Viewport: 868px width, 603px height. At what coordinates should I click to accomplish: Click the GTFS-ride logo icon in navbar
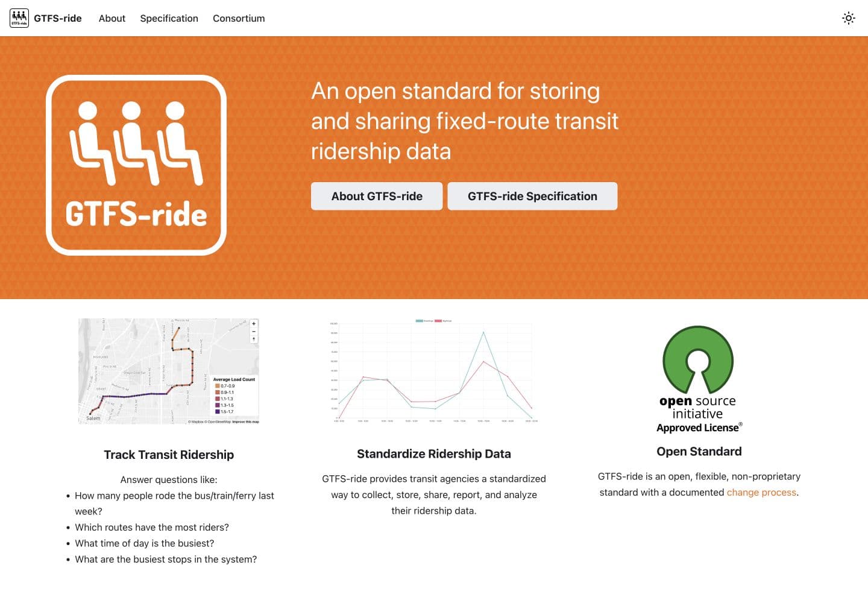[x=19, y=18]
